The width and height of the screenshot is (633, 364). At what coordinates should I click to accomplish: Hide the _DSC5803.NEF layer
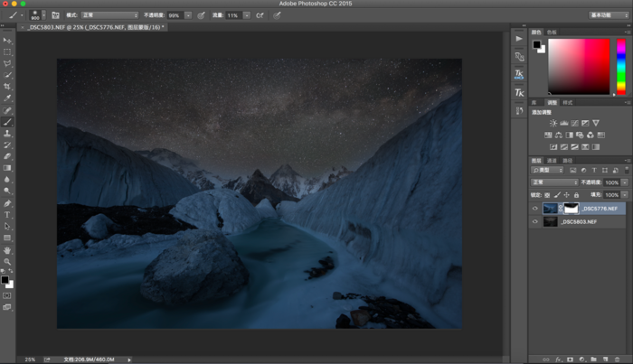(x=534, y=221)
